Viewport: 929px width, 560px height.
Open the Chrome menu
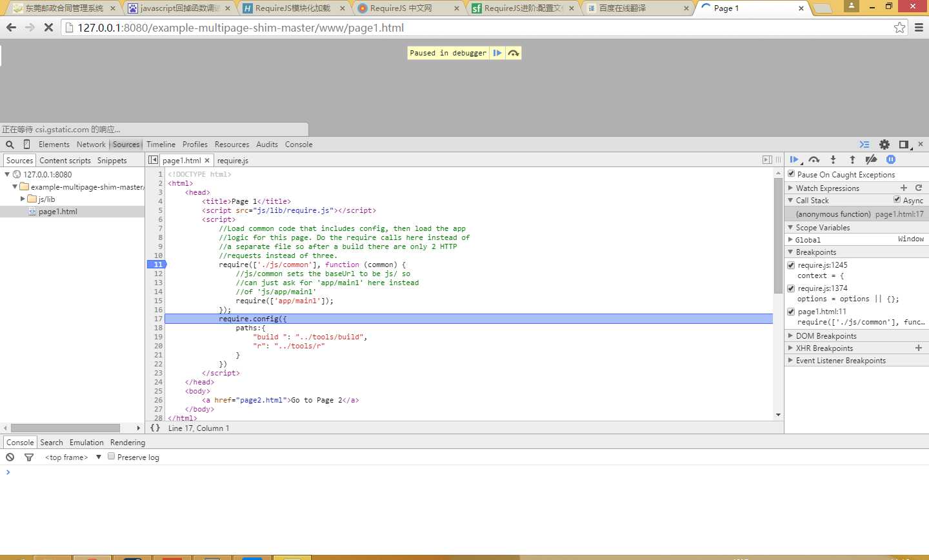click(919, 28)
